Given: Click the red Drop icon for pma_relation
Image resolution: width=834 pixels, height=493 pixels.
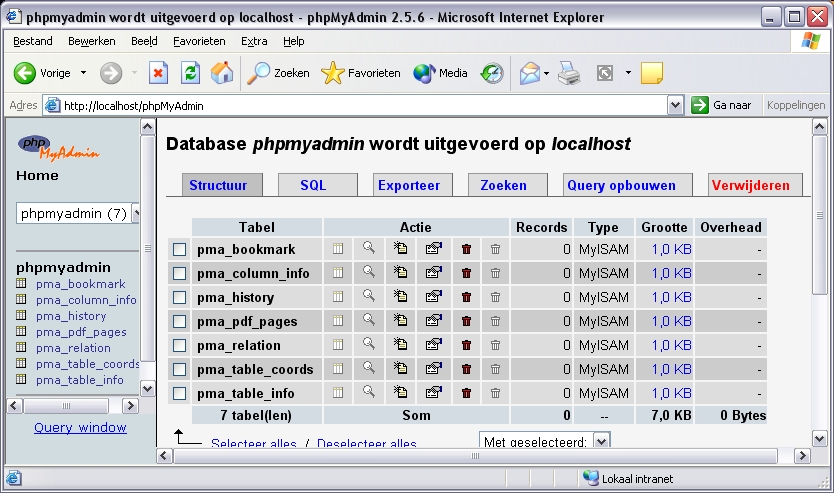Looking at the screenshot, I should pyautogui.click(x=466, y=345).
